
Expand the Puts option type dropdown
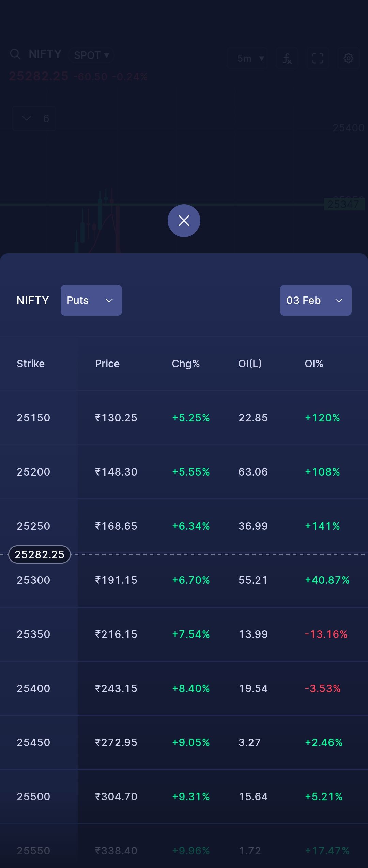[91, 300]
